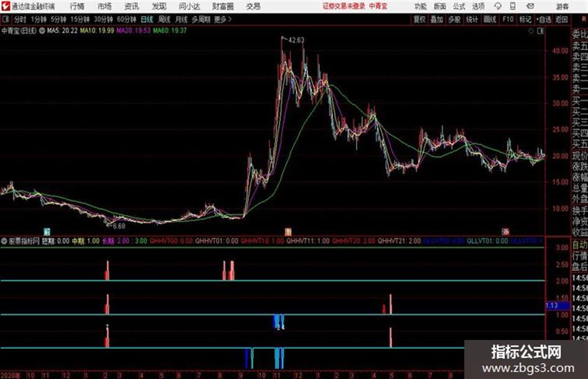Click the 中期: 1.00 indicator value
The height and width of the screenshot is (379, 588).
(85, 241)
